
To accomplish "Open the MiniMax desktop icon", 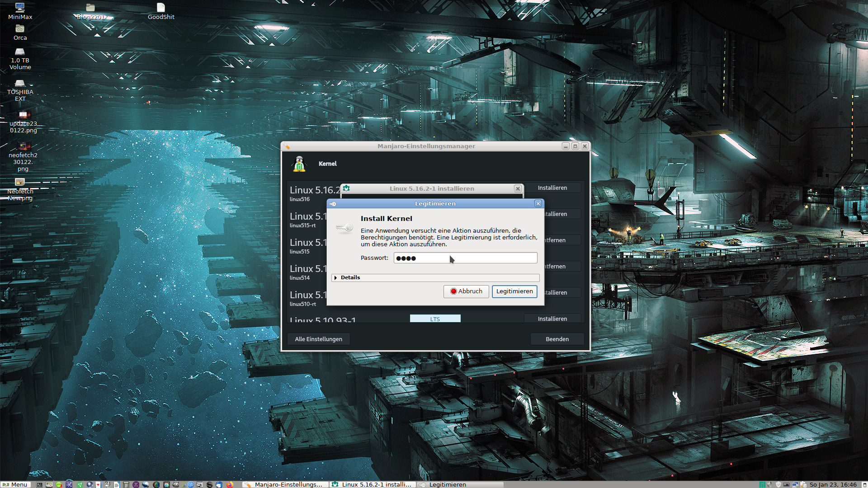I will (20, 11).
